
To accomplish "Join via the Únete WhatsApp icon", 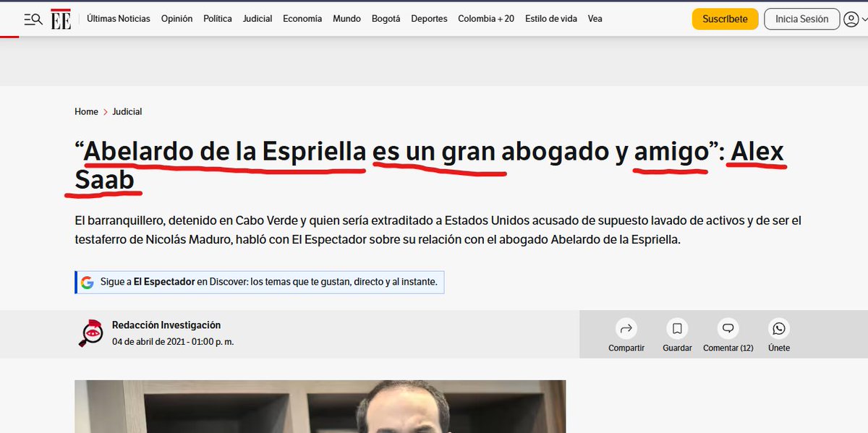I will point(778,329).
